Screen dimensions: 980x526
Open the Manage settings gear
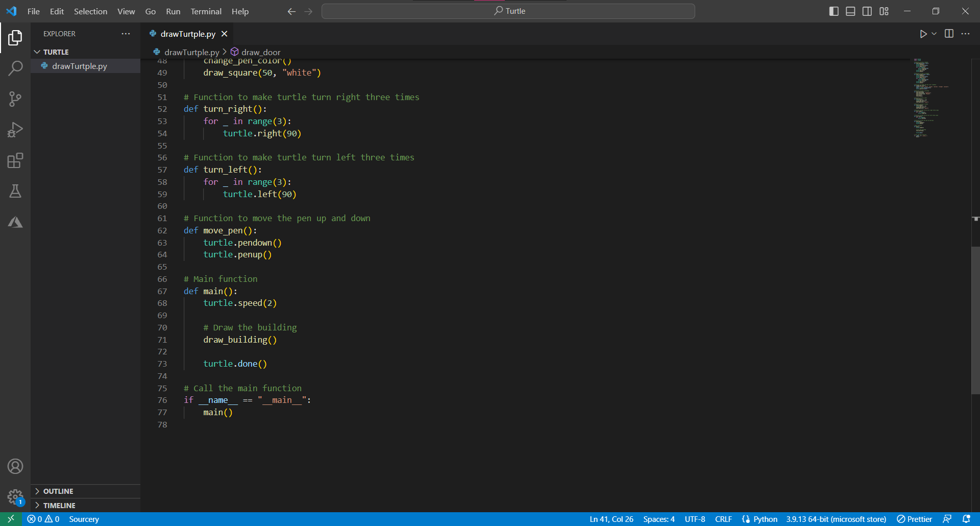[15, 497]
